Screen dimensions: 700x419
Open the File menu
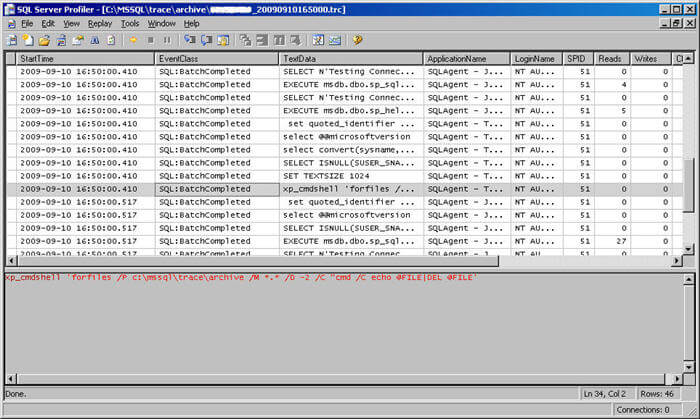point(27,24)
